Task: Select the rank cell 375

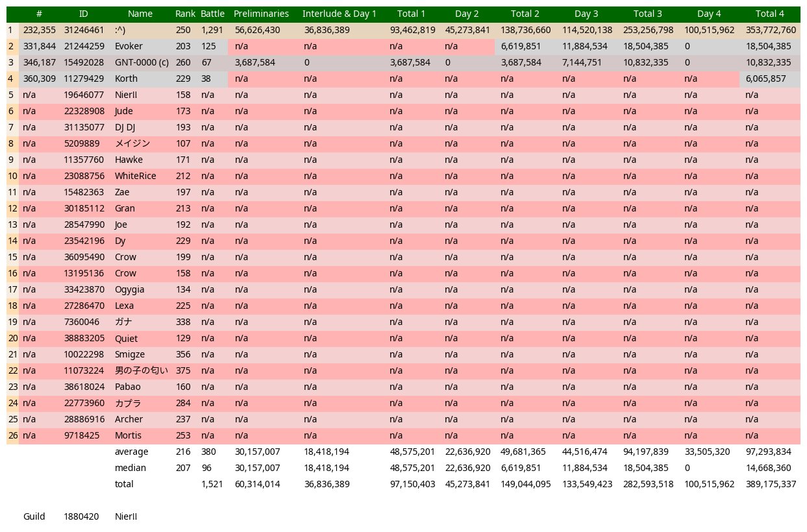Action: point(183,370)
